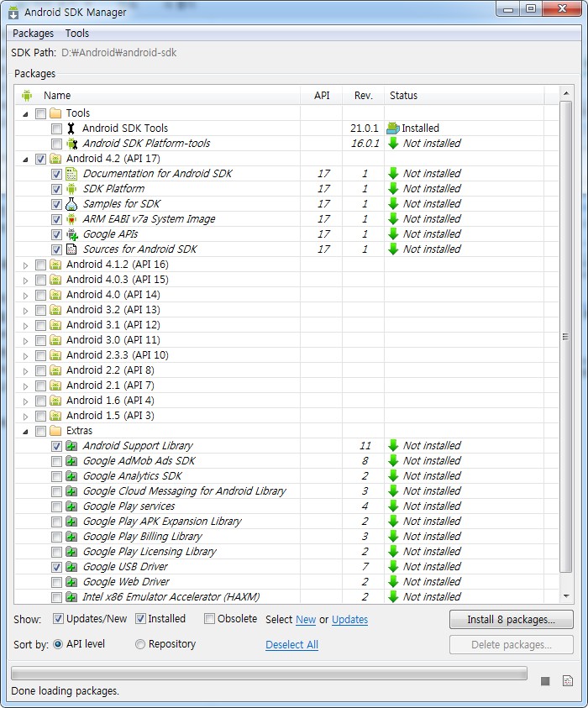Click the stop square icon in status bar
The height and width of the screenshot is (708, 588).
tap(545, 681)
